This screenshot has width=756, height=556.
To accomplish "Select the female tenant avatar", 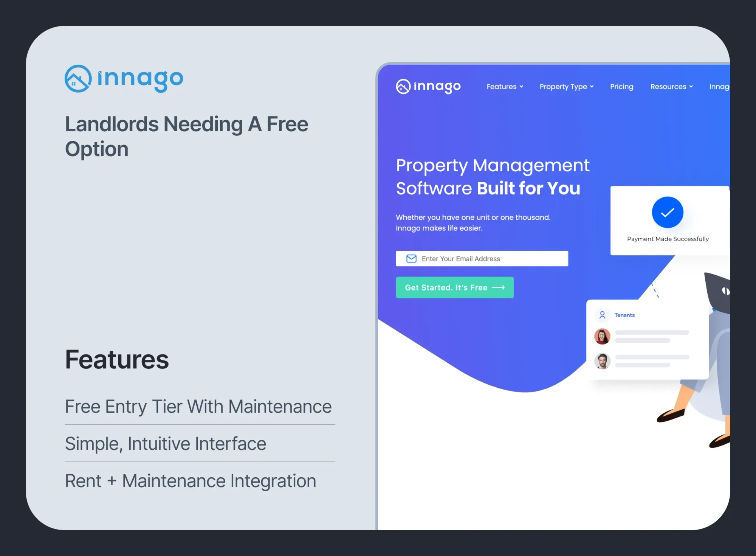I will [602, 336].
